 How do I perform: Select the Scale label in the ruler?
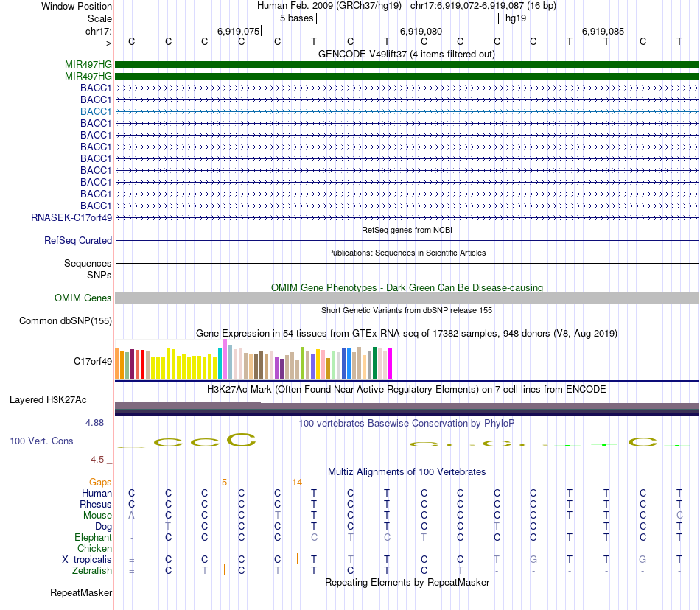pos(99,18)
